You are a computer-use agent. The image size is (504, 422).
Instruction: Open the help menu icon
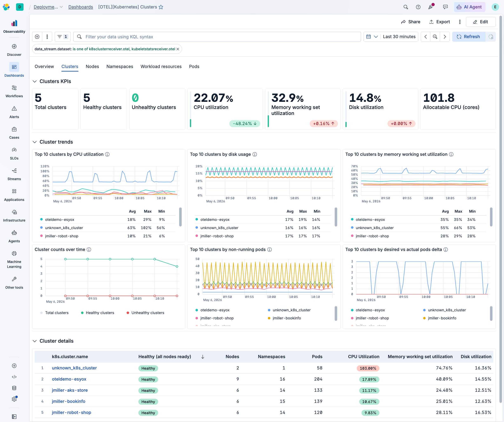click(x=418, y=7)
